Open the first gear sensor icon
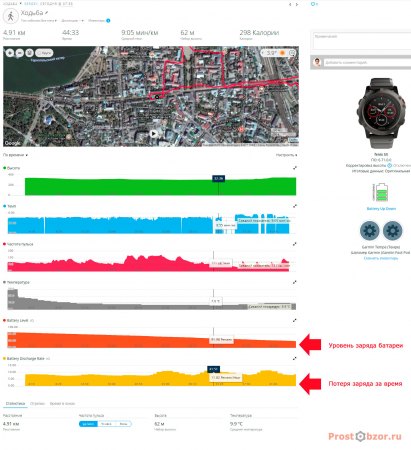The image size is (411, 450). pos(370,231)
